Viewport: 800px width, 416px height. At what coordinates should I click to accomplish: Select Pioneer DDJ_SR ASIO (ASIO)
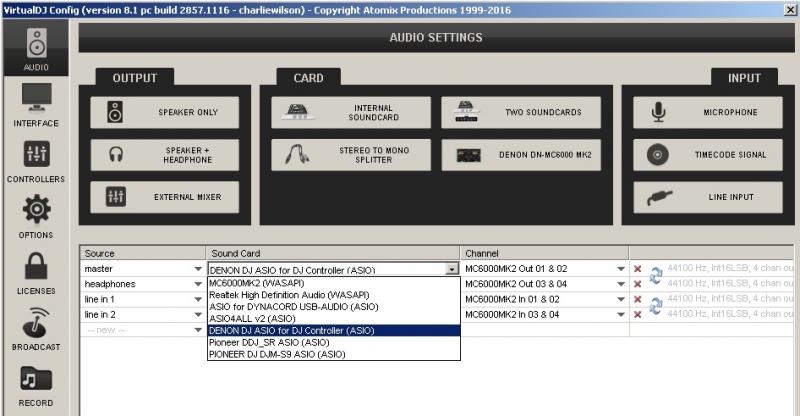pos(334,342)
